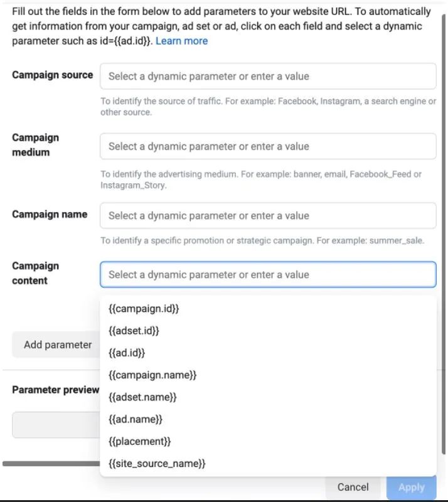The image size is (448, 502).
Task: Cancel the URL parameter dialog
Action: (353, 487)
